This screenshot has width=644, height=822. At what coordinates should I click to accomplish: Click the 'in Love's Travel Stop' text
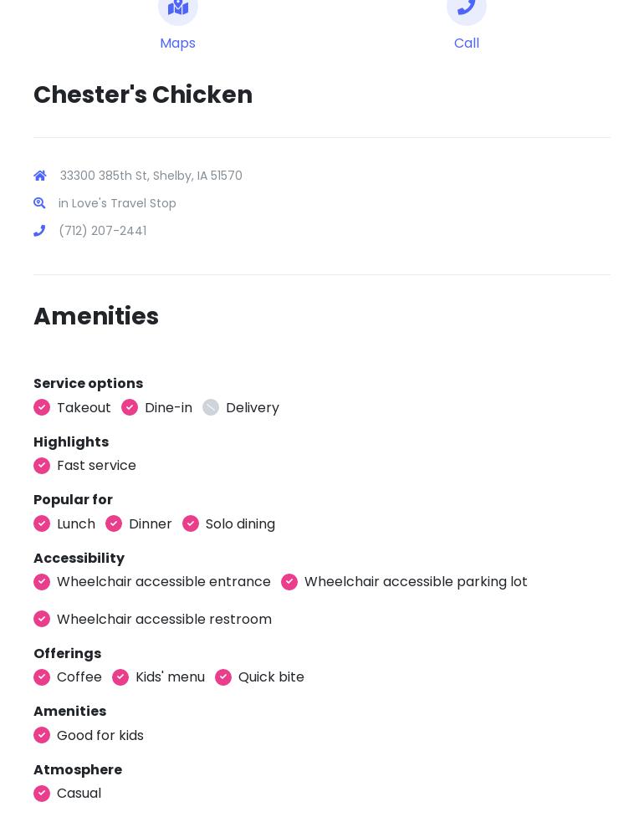[117, 203]
